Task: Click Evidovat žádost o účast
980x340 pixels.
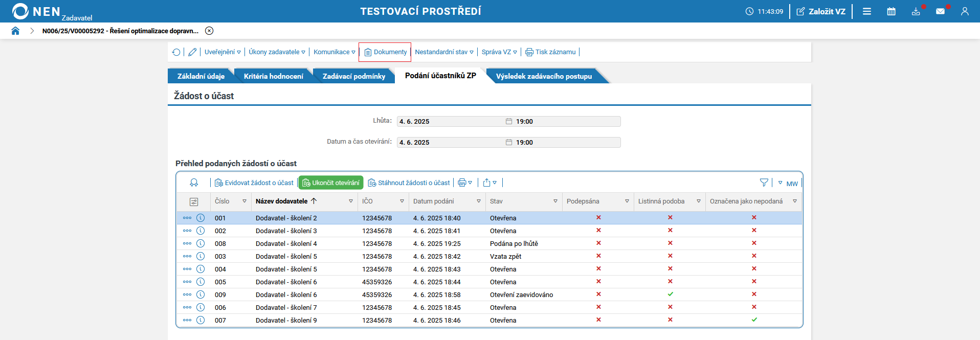Action: pos(254,183)
